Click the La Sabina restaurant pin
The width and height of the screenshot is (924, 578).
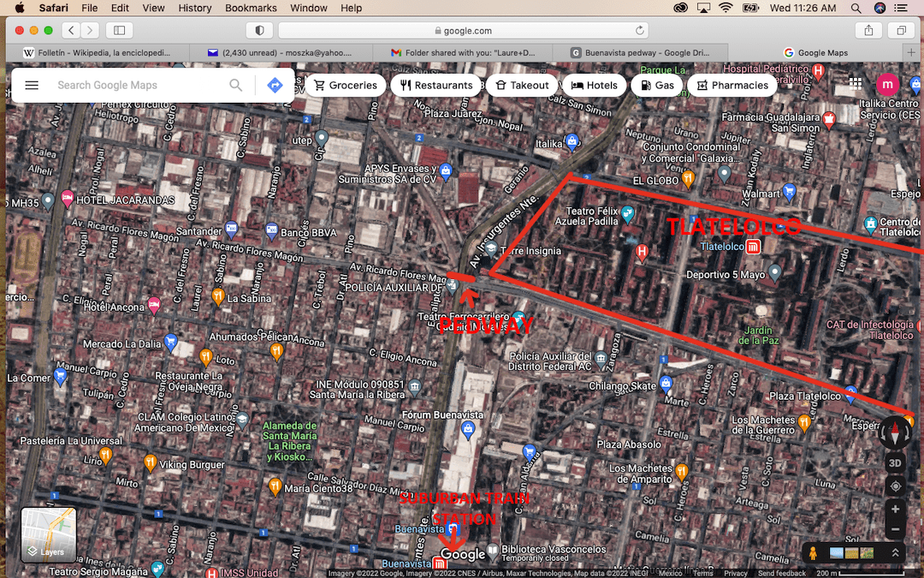click(218, 296)
